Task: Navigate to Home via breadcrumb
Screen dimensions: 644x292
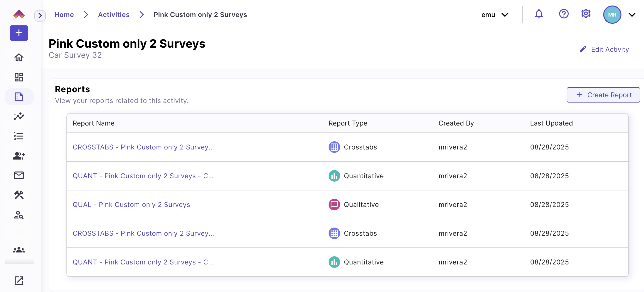Action: [x=64, y=14]
